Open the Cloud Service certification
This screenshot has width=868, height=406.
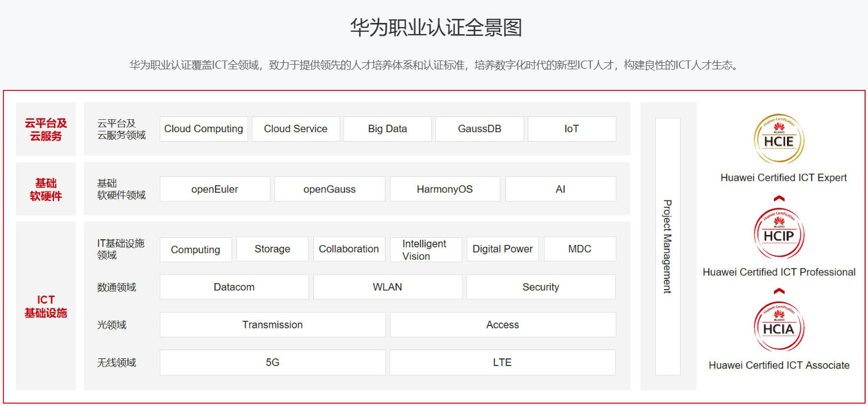pyautogui.click(x=296, y=129)
